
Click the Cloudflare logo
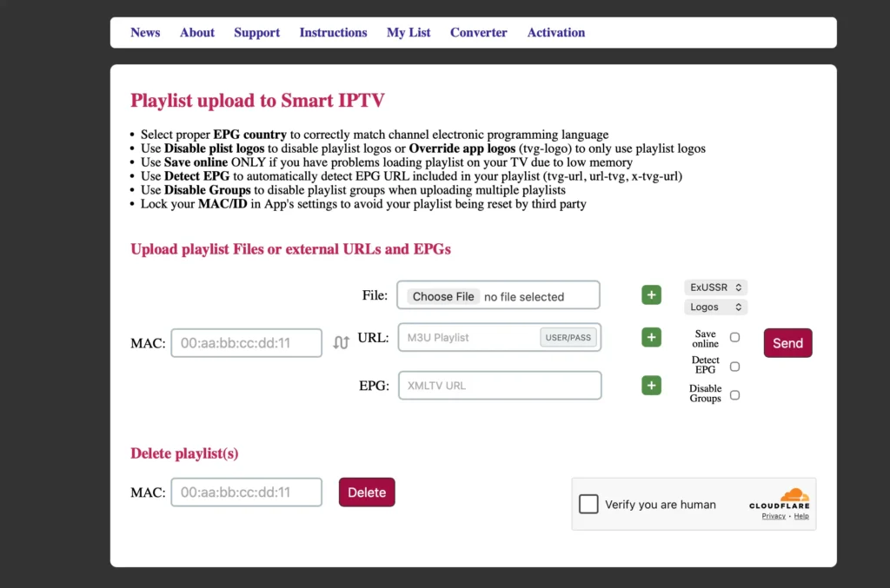[x=780, y=499]
